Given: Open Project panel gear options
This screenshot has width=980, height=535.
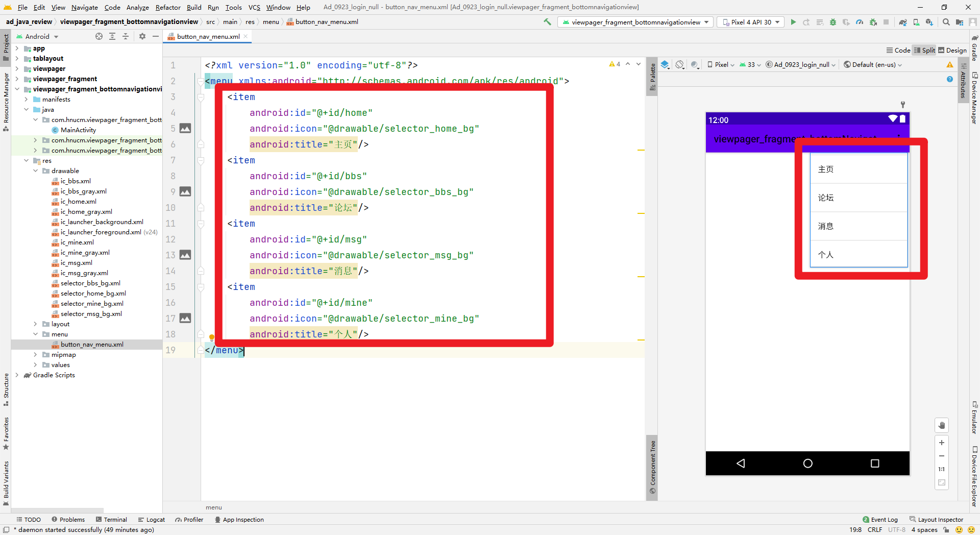Looking at the screenshot, I should (142, 36).
